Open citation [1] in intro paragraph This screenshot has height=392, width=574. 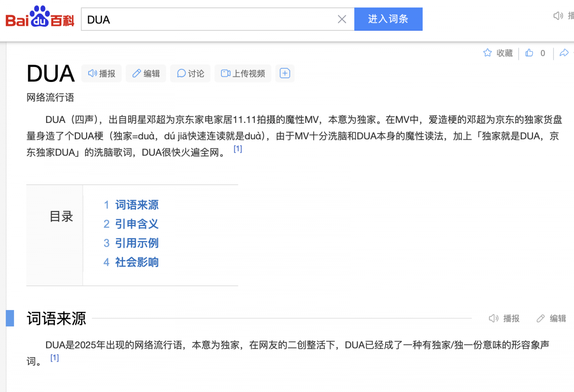click(238, 149)
